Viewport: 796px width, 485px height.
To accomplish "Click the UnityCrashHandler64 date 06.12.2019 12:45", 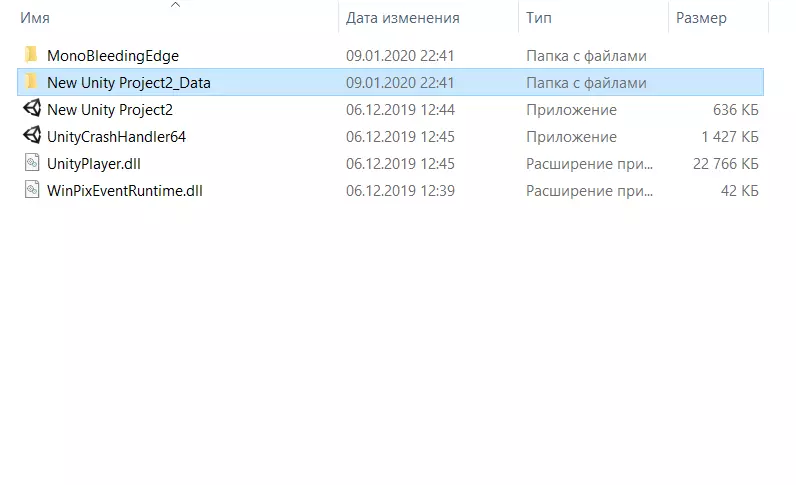I will 400,137.
